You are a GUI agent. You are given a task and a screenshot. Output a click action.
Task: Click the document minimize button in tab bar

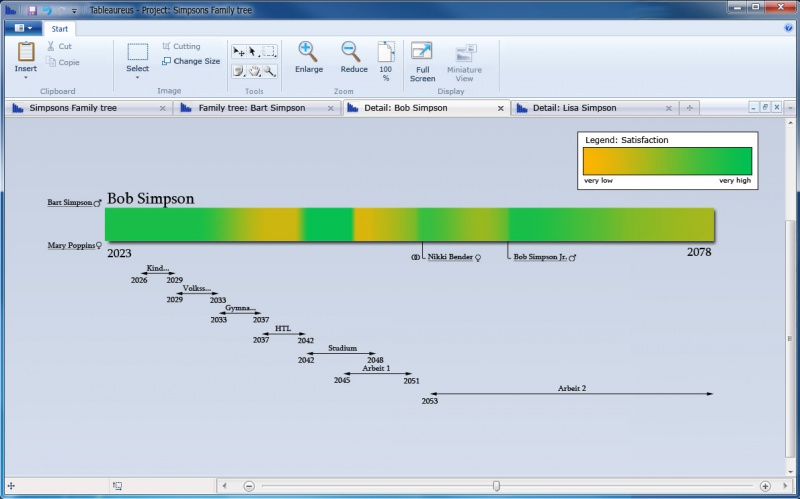pyautogui.click(x=754, y=107)
